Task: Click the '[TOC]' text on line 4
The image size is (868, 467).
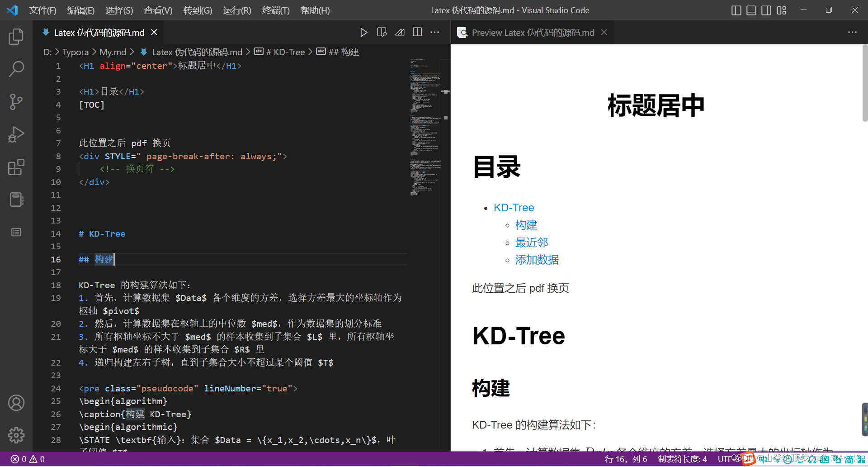Action: pyautogui.click(x=92, y=105)
